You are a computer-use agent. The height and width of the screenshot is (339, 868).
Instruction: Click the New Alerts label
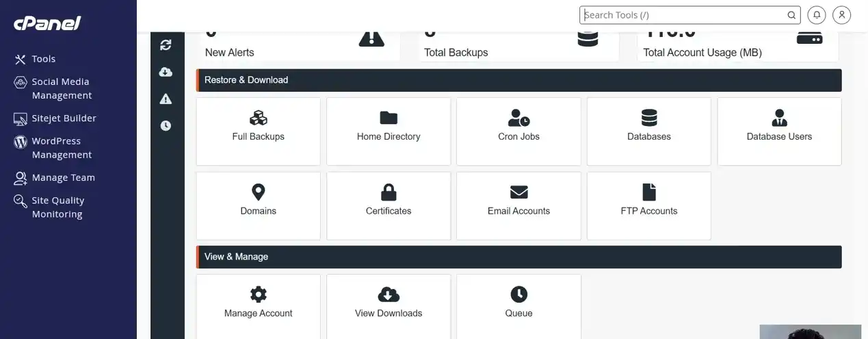pyautogui.click(x=229, y=53)
